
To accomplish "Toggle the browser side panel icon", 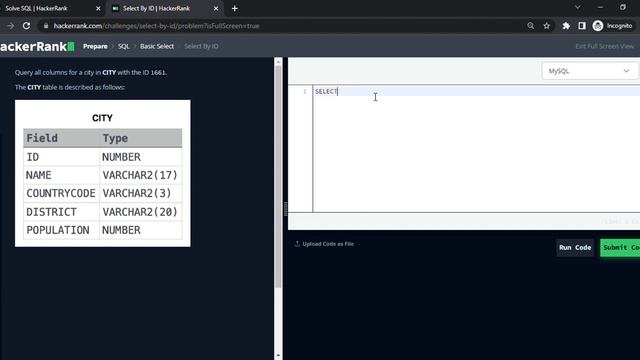I will 582,26.
